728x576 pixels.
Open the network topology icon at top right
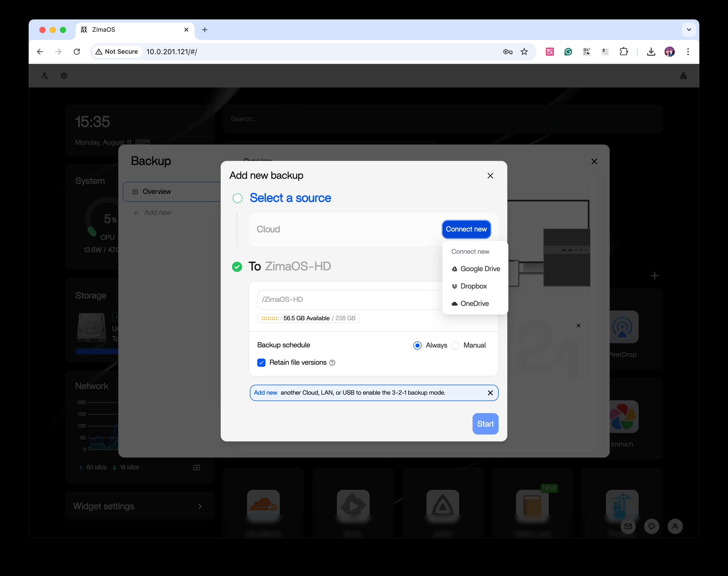(x=683, y=76)
